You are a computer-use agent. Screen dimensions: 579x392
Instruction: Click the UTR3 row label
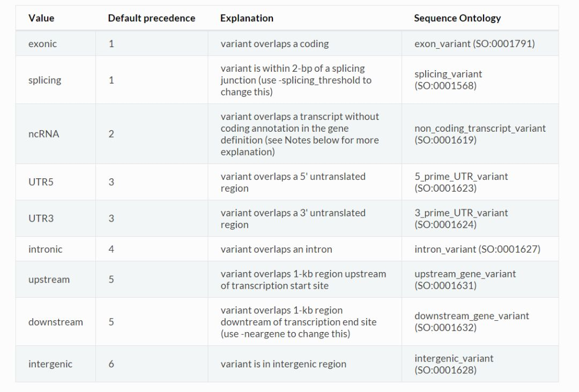coord(41,218)
